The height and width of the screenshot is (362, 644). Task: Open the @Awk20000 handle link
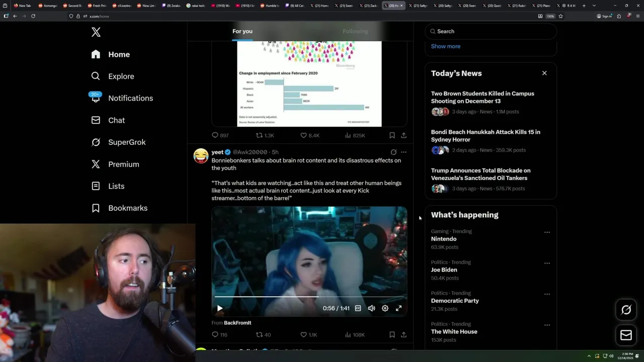click(250, 152)
